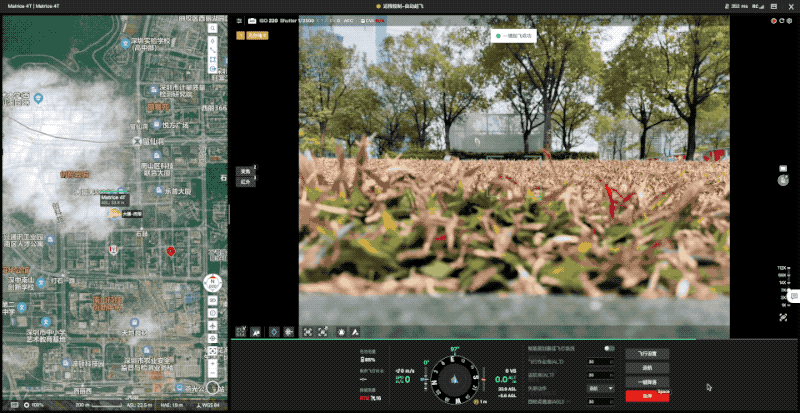This screenshot has height=413, width=800.
Task: Dismiss the green takeoff success notification
Action: 513,36
